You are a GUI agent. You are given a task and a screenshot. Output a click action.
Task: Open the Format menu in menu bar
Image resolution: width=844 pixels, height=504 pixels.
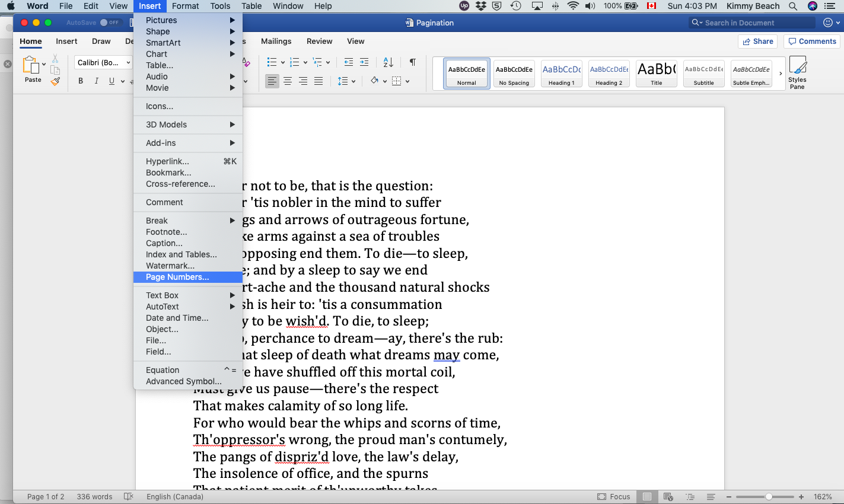(x=186, y=6)
